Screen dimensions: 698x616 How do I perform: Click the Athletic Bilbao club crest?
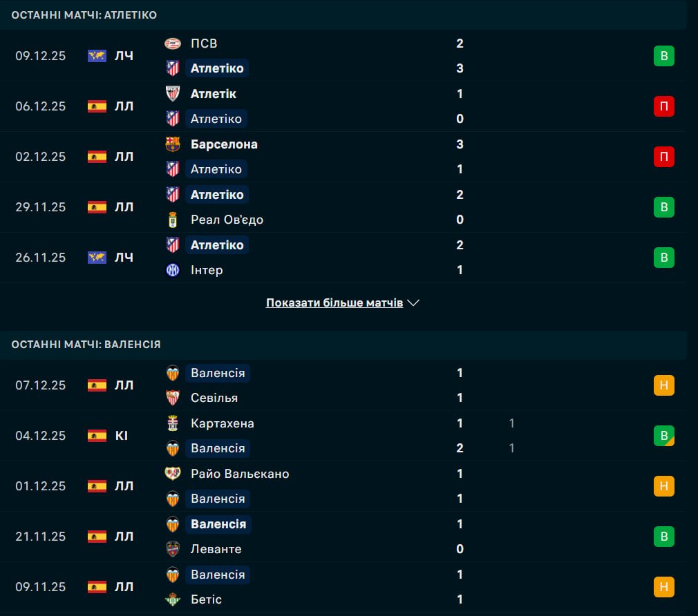pyautogui.click(x=173, y=94)
